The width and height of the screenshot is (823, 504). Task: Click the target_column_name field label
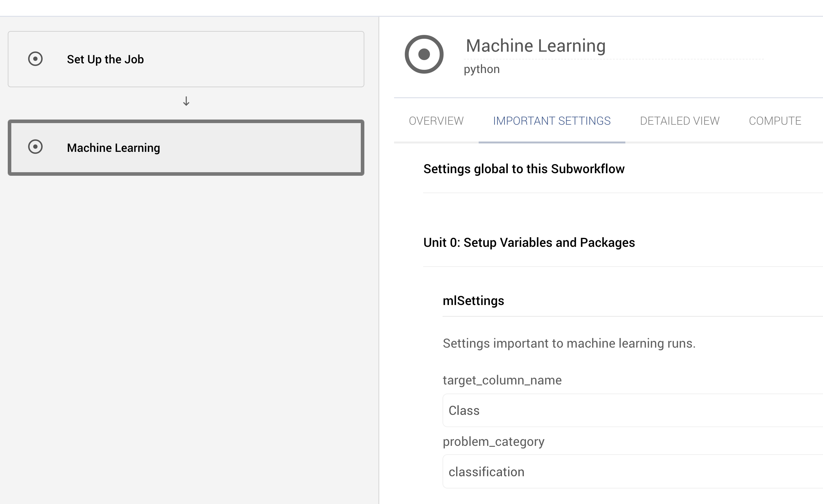coord(502,380)
